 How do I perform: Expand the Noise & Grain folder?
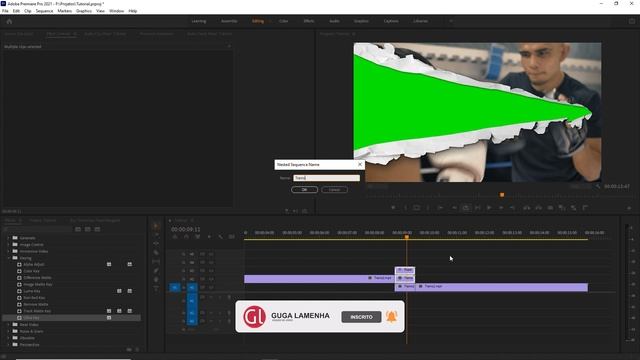tap(8, 331)
